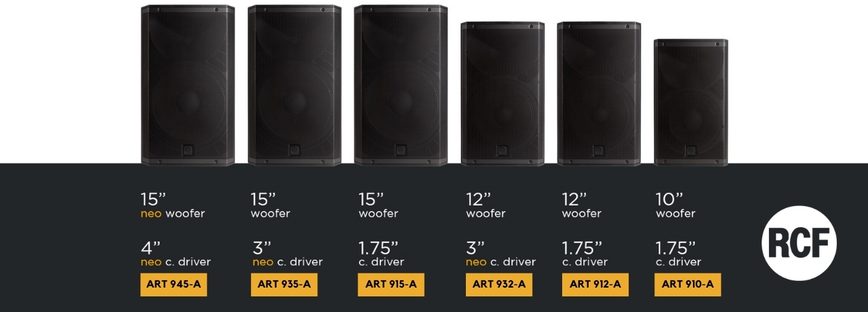Screen dimensions: 868x312
Task: Choose the ART 912-A model badge
Action: tap(595, 284)
